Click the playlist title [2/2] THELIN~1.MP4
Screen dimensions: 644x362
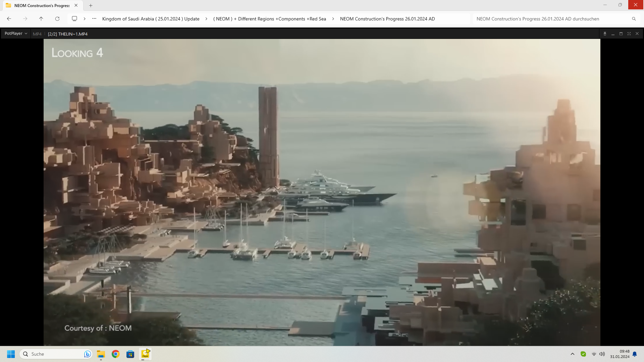[x=68, y=34]
